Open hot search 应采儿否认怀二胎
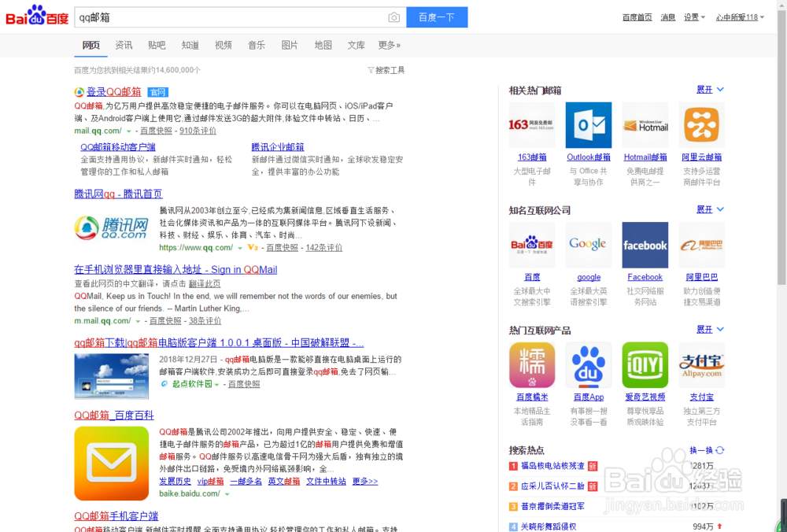 point(552,486)
